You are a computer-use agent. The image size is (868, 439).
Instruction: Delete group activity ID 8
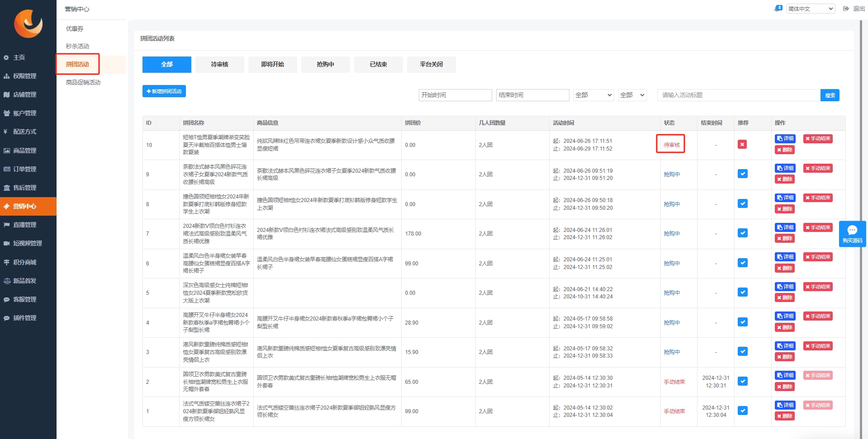point(785,209)
